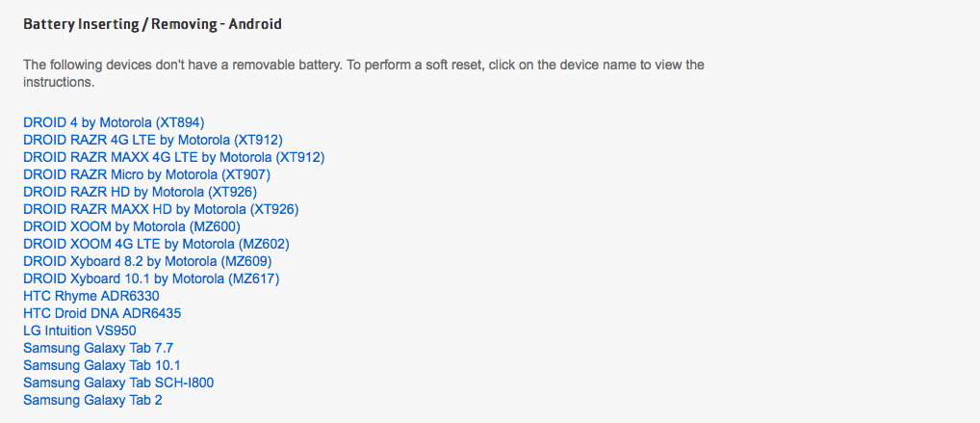This screenshot has width=980, height=423.
Task: Open HTC Droid DNA ADR6435 instructions
Action: 102,313
